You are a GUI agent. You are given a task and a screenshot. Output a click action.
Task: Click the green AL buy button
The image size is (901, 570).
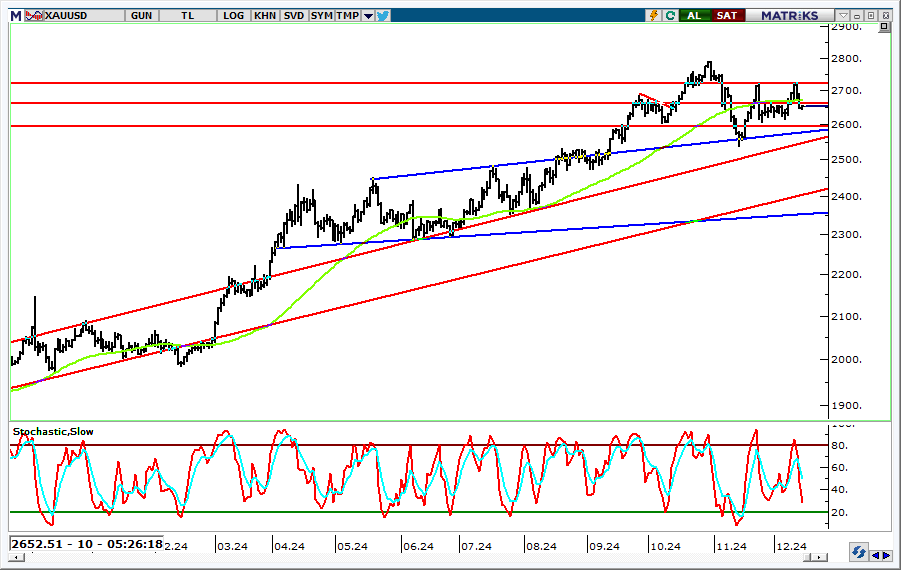pos(693,15)
